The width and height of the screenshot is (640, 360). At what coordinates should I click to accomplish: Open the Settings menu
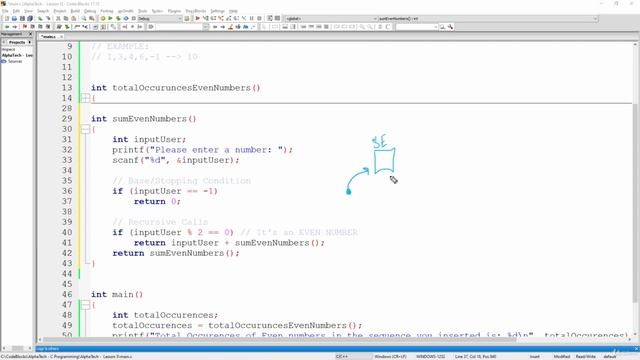point(218,11)
